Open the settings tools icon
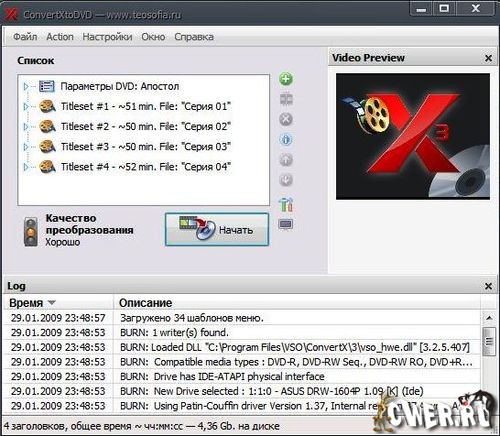The image size is (500, 436). [286, 204]
